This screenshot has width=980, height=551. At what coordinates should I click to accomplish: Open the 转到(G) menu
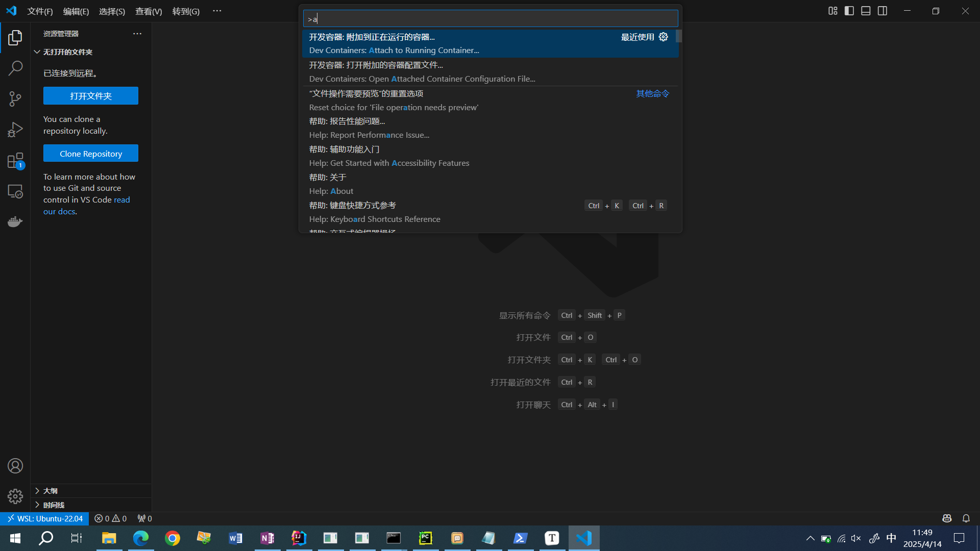186,11
